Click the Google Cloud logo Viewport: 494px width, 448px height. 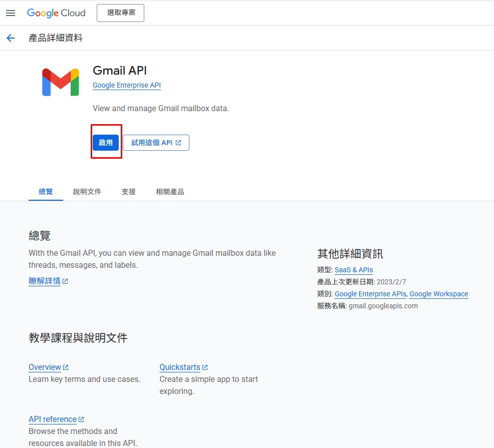coord(56,13)
